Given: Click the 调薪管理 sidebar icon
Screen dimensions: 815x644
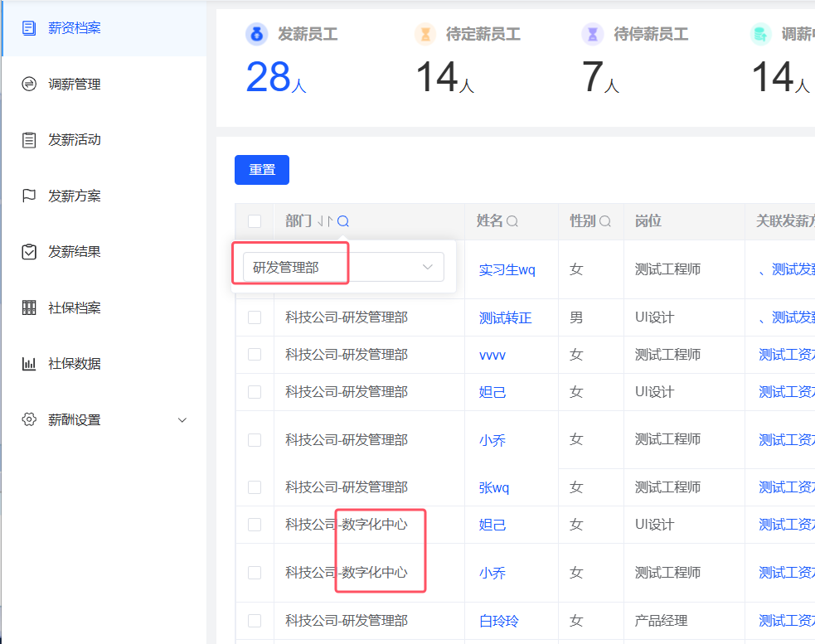Looking at the screenshot, I should 29,84.
